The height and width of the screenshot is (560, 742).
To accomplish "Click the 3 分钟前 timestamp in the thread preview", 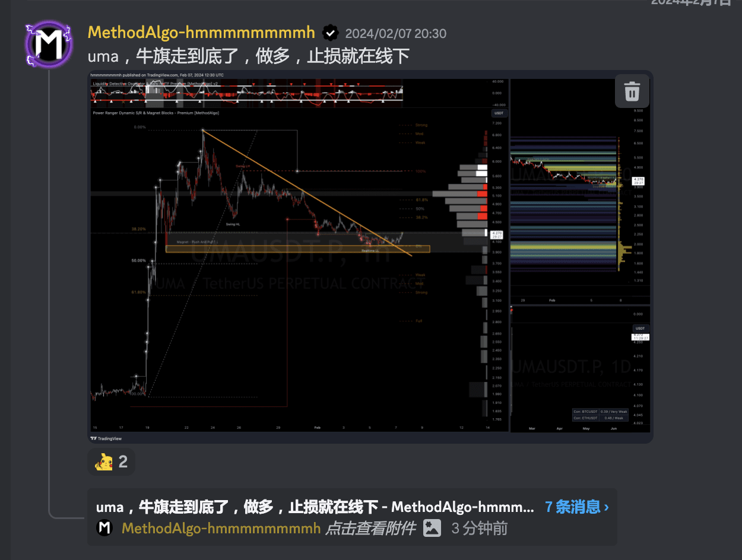I will coord(479,528).
